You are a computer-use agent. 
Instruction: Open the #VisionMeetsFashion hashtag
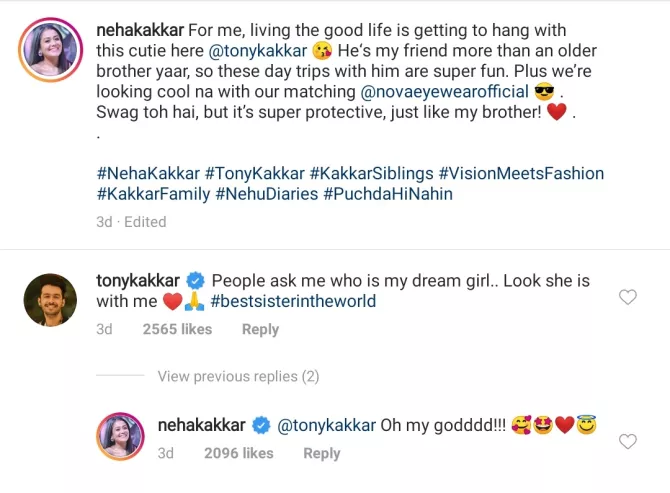tap(521, 173)
